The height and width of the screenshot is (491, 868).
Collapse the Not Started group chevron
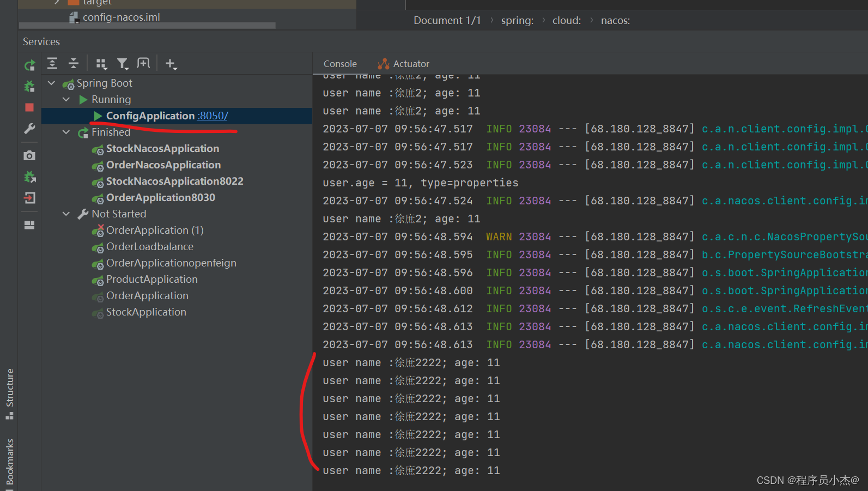click(66, 214)
